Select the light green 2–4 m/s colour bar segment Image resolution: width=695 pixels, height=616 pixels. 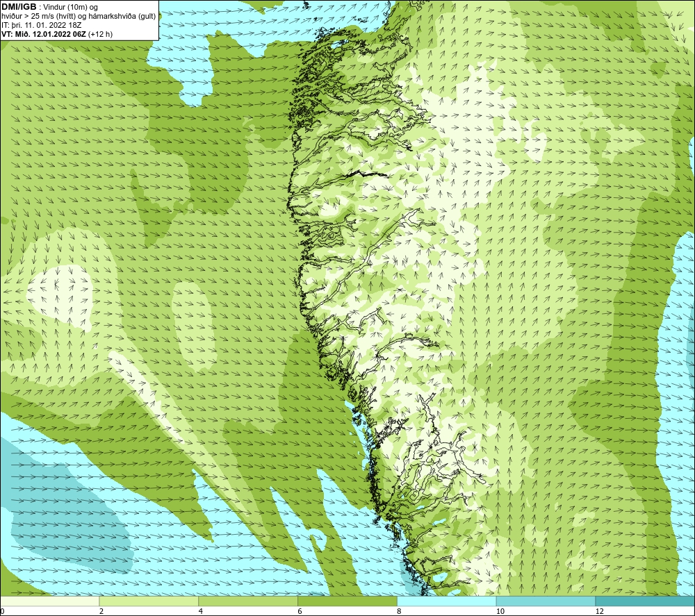point(149,601)
